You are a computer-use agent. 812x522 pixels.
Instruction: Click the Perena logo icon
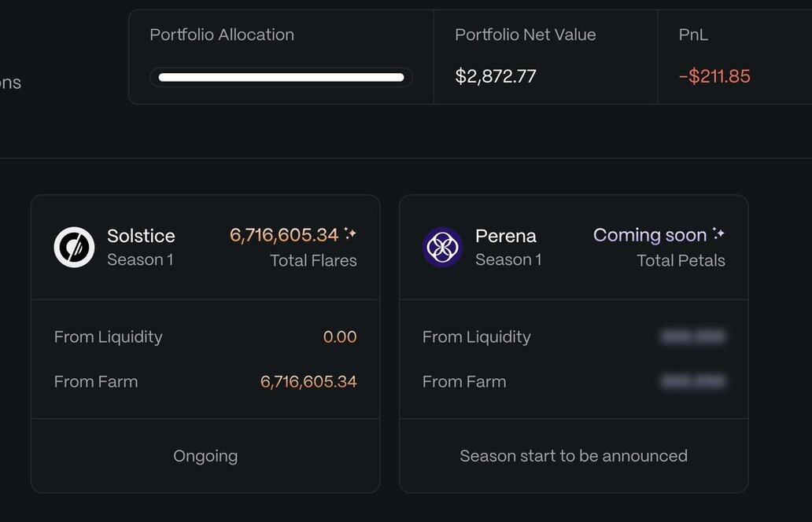(442, 247)
